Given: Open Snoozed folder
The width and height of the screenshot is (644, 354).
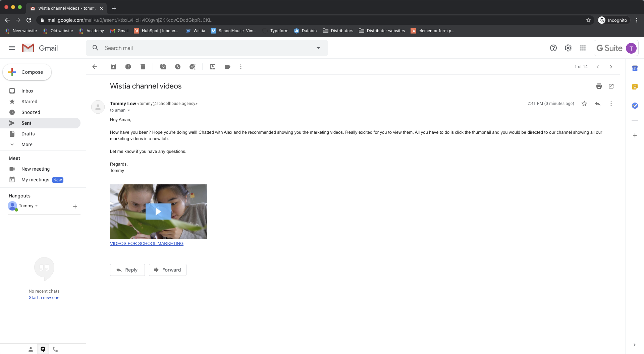Looking at the screenshot, I should tap(40, 112).
